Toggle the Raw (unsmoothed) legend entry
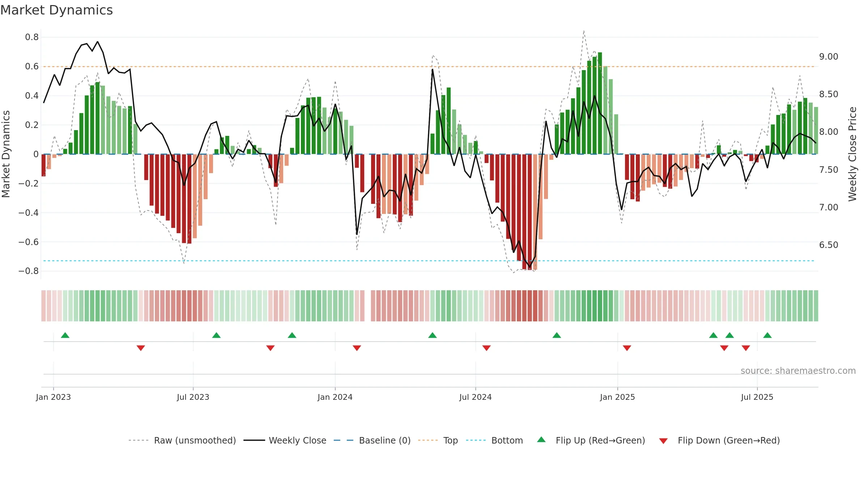868x488 pixels. pyautogui.click(x=182, y=440)
